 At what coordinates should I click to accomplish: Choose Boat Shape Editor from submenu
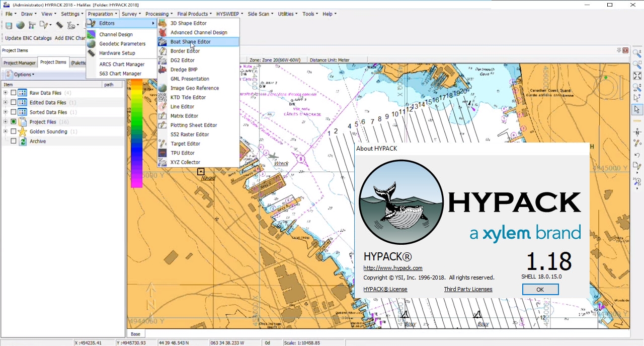[198, 42]
